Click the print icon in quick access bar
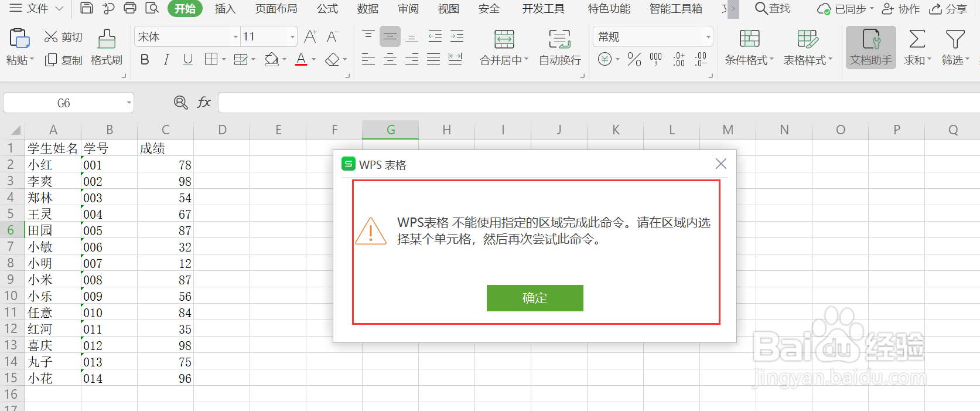This screenshot has width=980, height=411. (x=130, y=8)
